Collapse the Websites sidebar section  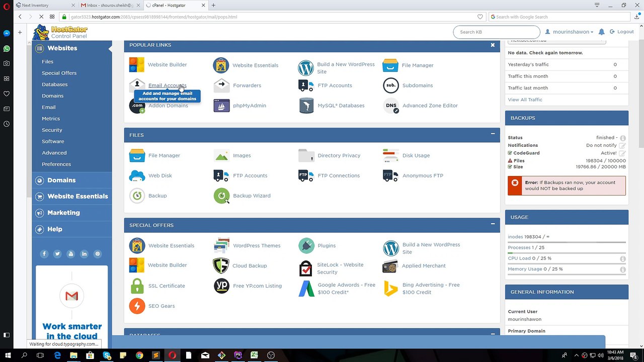point(72,48)
